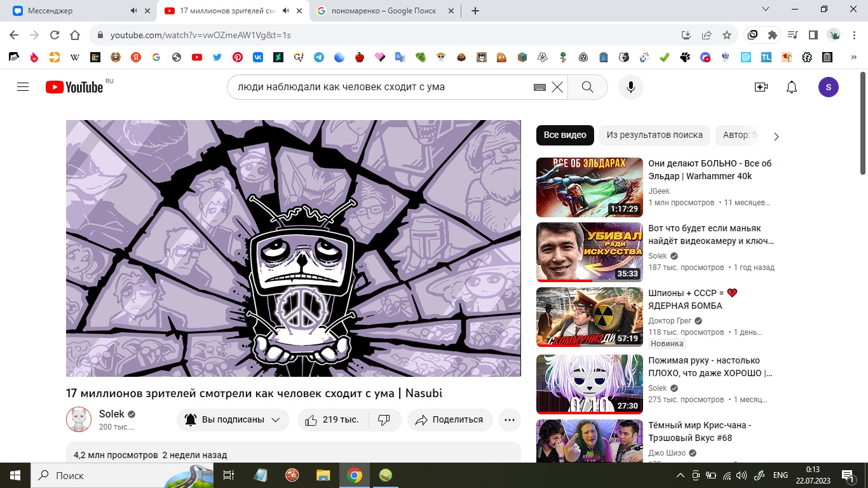Bookmark this page with the star
This screenshot has width=868, height=488.
click(727, 35)
